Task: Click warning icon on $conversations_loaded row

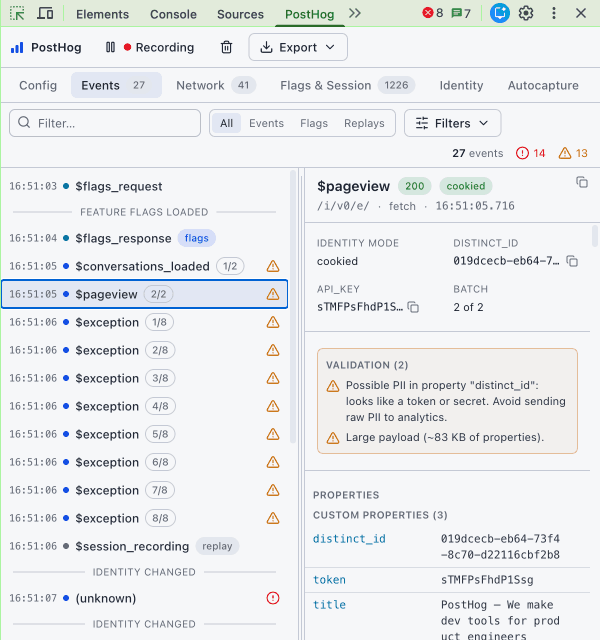Action: click(273, 266)
